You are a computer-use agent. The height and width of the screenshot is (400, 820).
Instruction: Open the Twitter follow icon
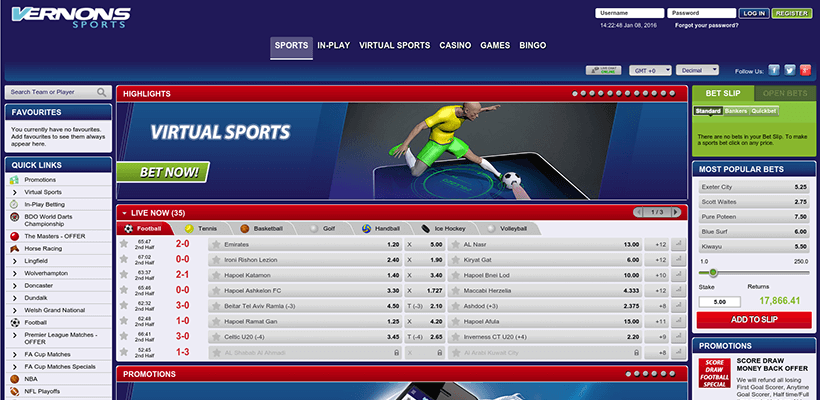pos(790,71)
